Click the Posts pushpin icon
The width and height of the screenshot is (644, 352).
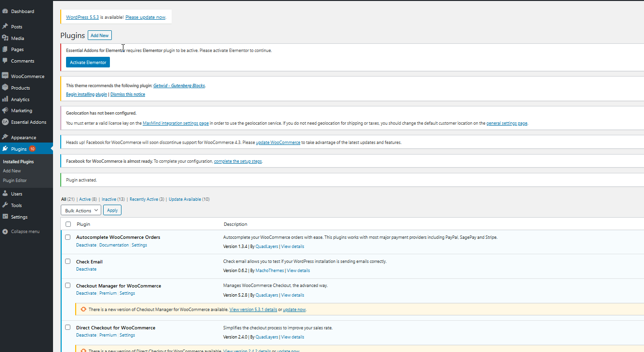[5, 26]
